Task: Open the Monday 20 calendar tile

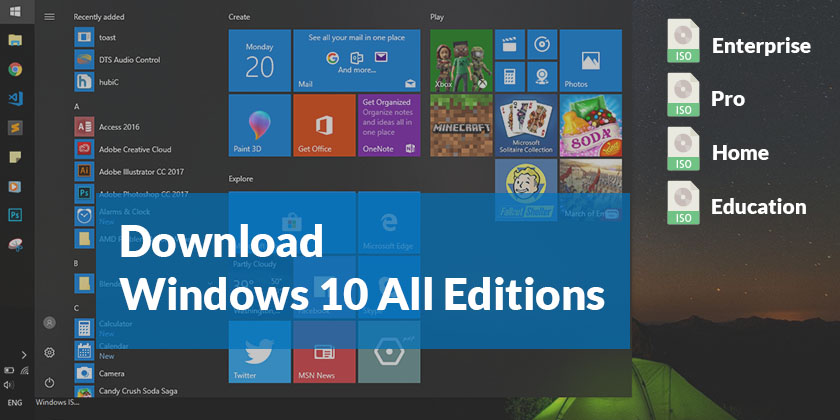Action: pyautogui.click(x=260, y=61)
